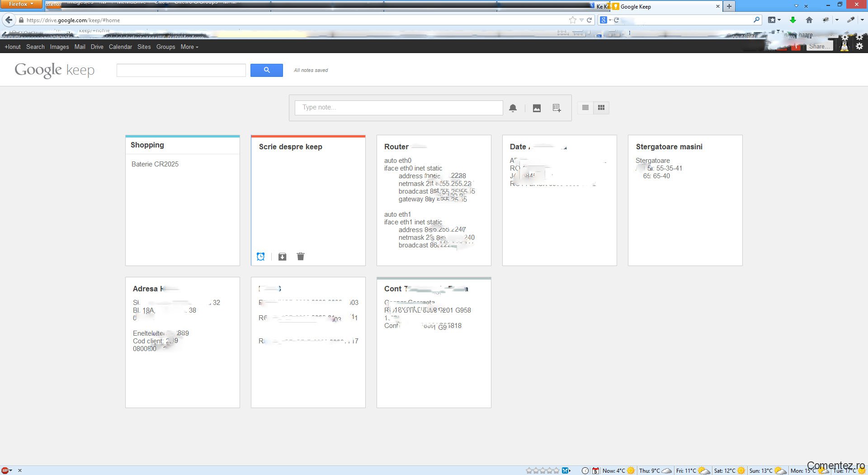
Task: Go to the browser home page
Action: pos(809,20)
